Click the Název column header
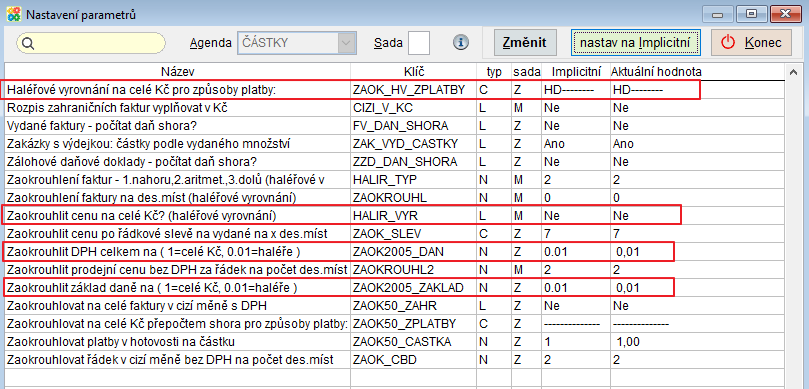Image resolution: width=809 pixels, height=389 pixels. [177, 71]
